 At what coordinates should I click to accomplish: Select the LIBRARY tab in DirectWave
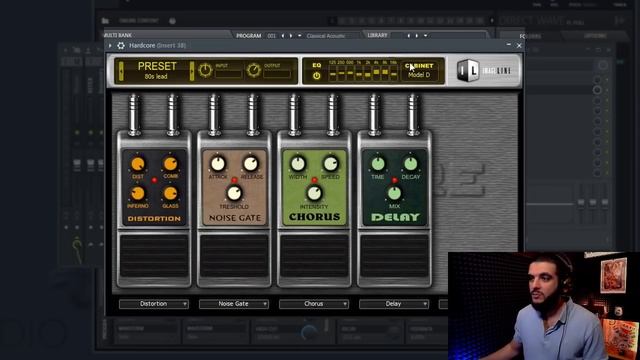pos(377,36)
